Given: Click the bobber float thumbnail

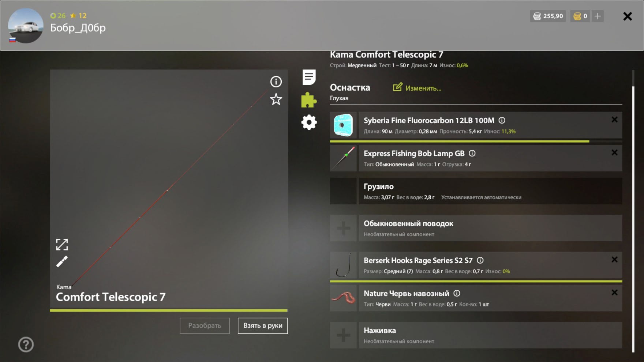Looking at the screenshot, I should coord(343,158).
